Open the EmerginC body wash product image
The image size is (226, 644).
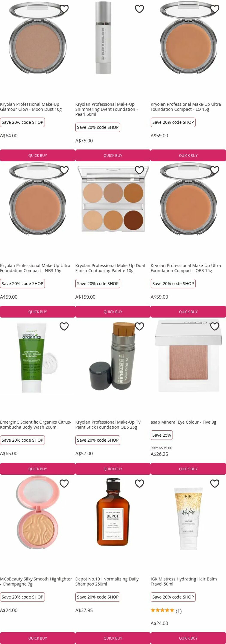(x=38, y=357)
